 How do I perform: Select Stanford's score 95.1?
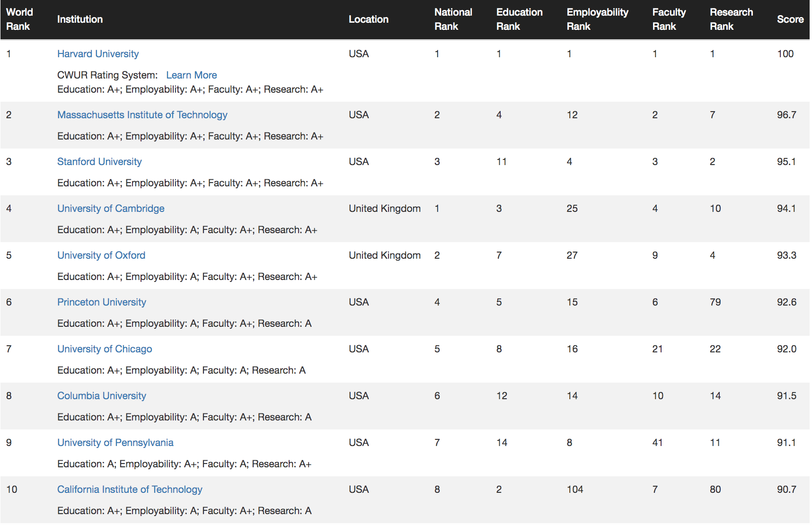[786, 162]
